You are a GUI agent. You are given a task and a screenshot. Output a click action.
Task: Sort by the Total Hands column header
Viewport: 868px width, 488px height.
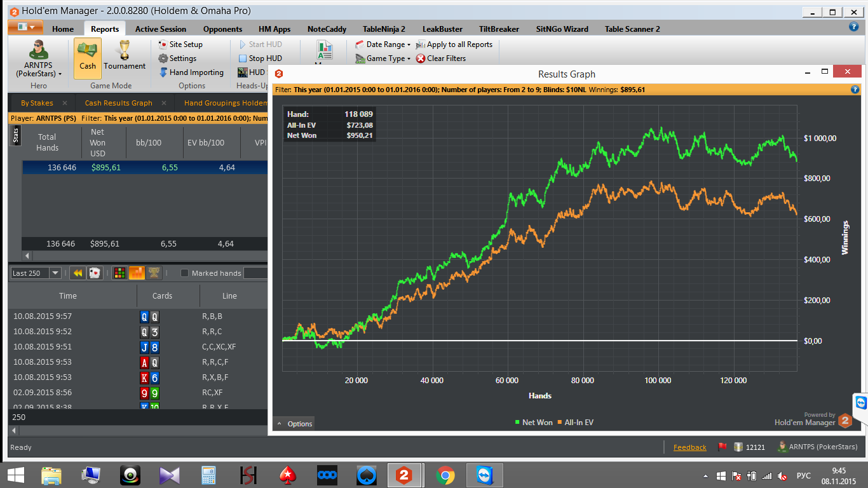[48, 142]
